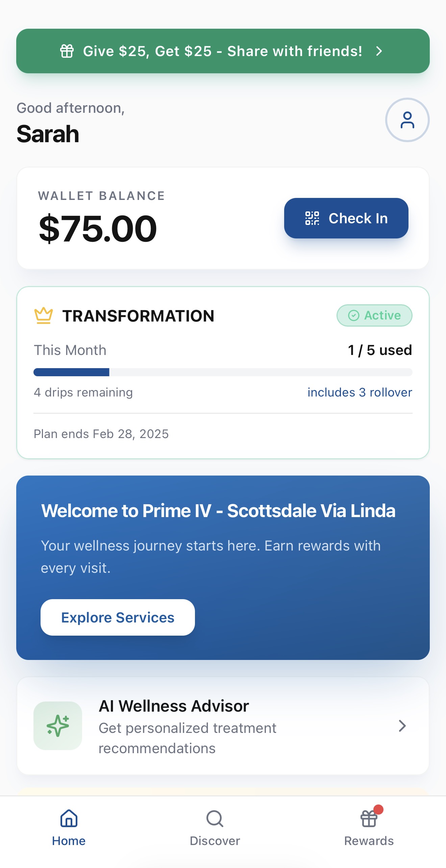Tap the red notification dot on Rewards

[x=378, y=810]
